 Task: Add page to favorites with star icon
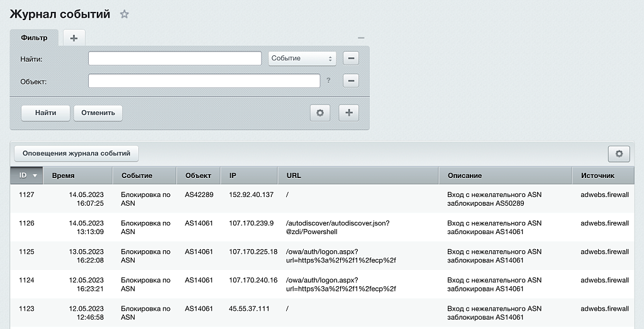click(125, 14)
